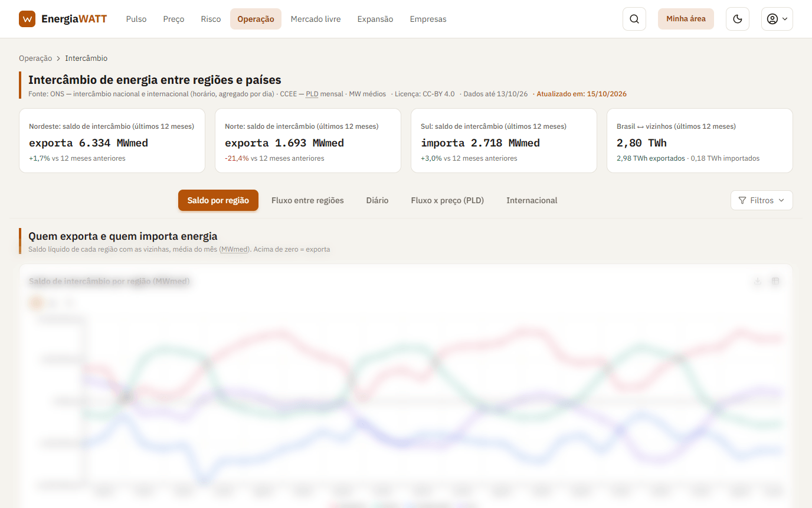This screenshot has height=508, width=812.
Task: Switch to the Diário tab
Action: [x=377, y=200]
